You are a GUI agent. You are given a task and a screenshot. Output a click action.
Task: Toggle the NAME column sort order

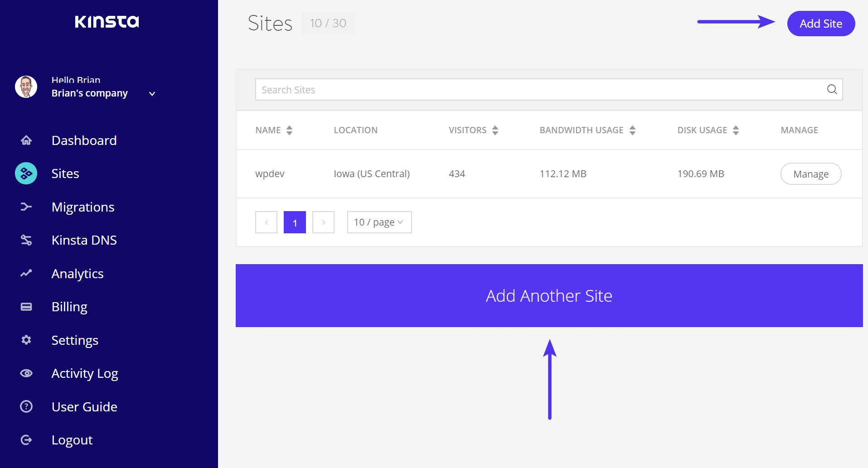pos(290,130)
